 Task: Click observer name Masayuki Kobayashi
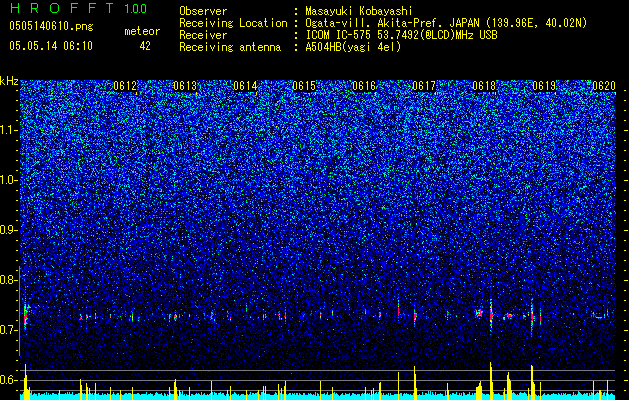[x=358, y=11]
